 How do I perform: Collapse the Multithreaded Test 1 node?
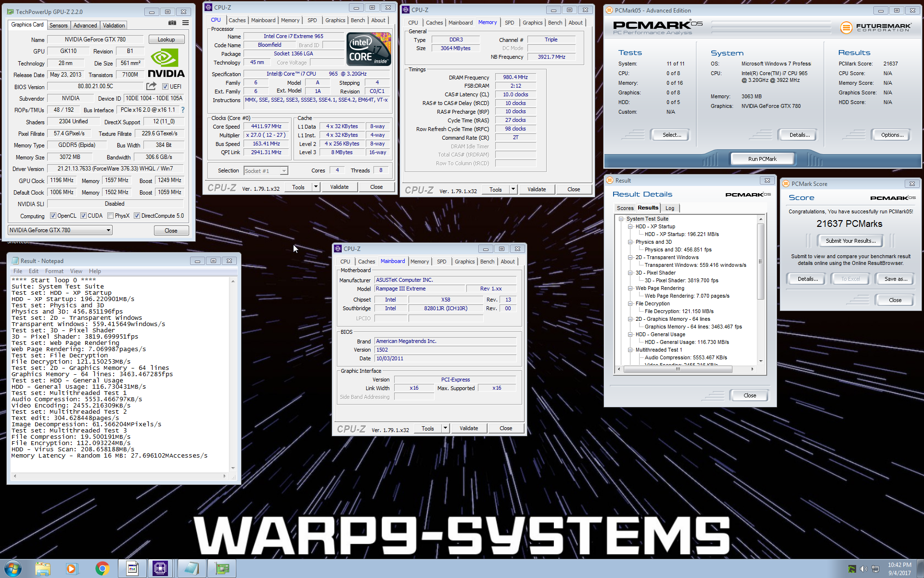tap(630, 350)
